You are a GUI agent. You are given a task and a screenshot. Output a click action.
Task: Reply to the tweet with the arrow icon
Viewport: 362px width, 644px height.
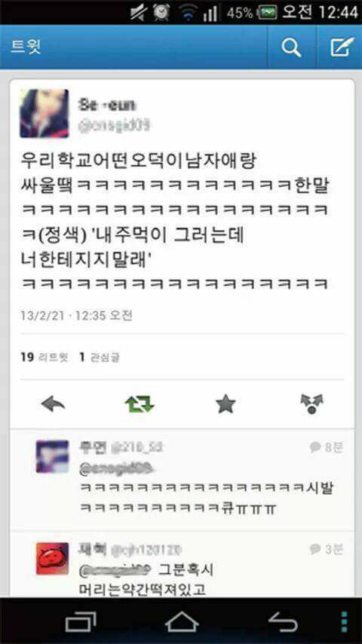click(53, 404)
